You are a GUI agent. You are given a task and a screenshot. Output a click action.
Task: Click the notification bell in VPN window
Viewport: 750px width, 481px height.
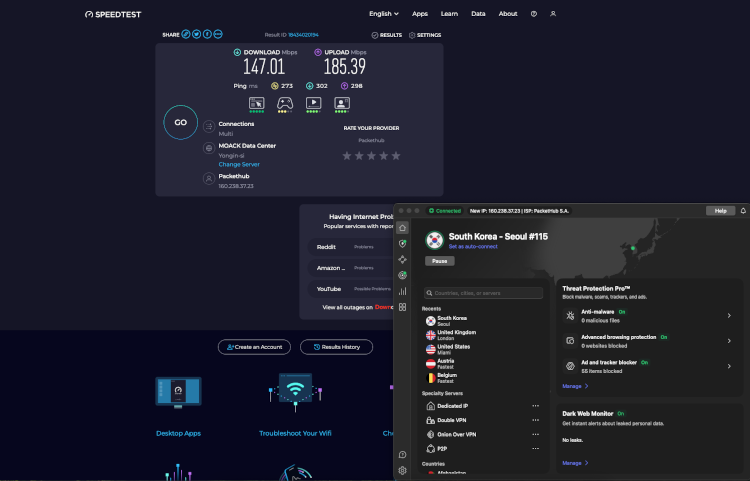(x=743, y=211)
